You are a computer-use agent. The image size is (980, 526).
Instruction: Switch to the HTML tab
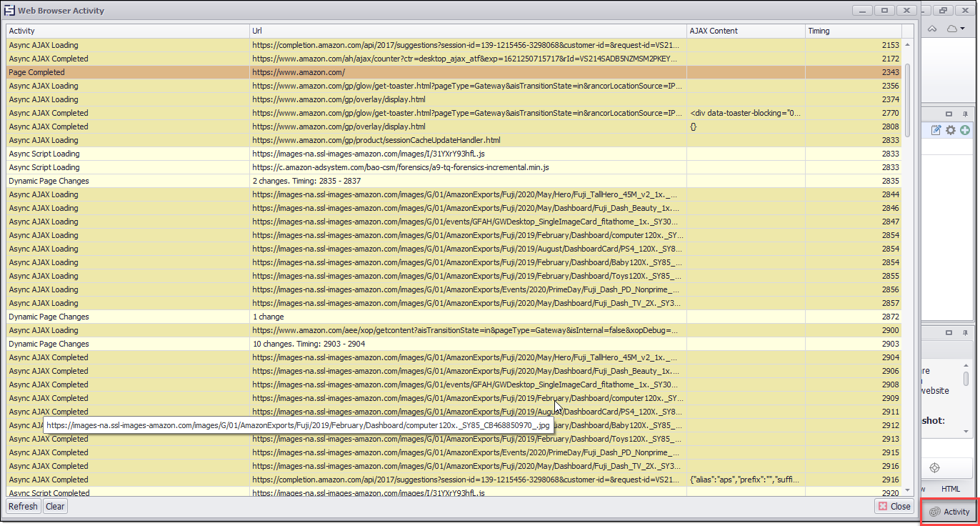click(x=950, y=489)
